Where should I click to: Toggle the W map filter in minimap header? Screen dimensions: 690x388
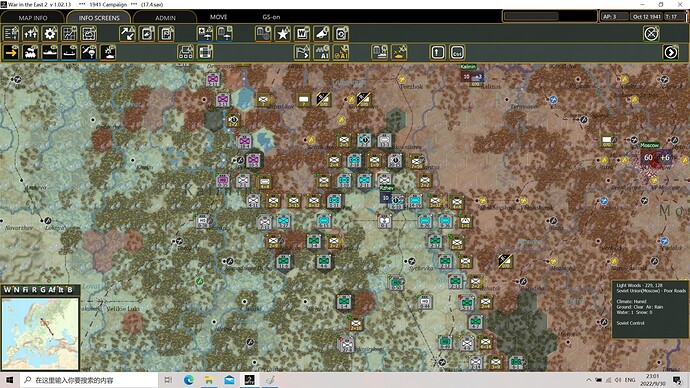(x=7, y=289)
